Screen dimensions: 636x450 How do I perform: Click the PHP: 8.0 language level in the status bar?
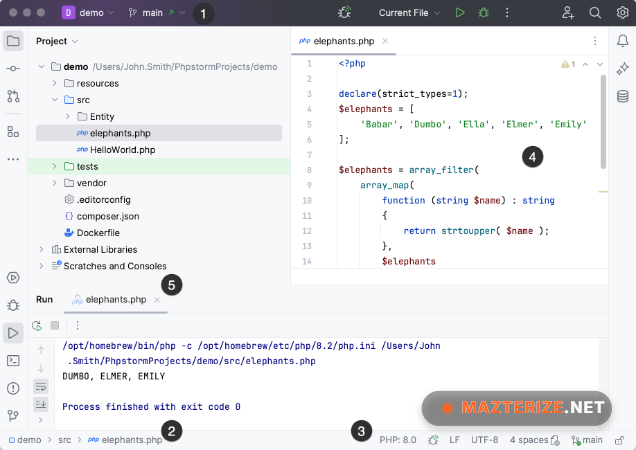tap(398, 440)
